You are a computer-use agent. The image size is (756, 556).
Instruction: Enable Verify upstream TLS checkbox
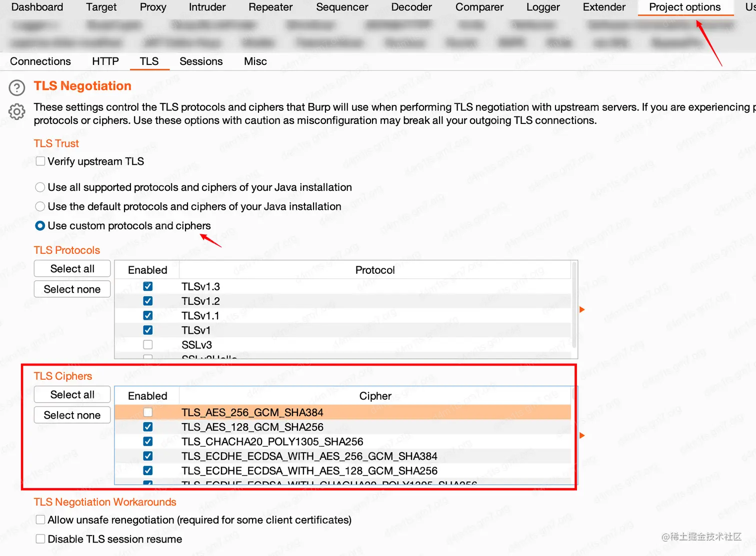40,161
